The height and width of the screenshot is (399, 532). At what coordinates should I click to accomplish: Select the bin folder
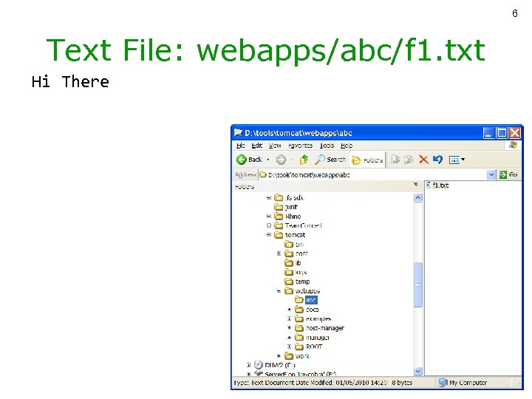tap(294, 244)
